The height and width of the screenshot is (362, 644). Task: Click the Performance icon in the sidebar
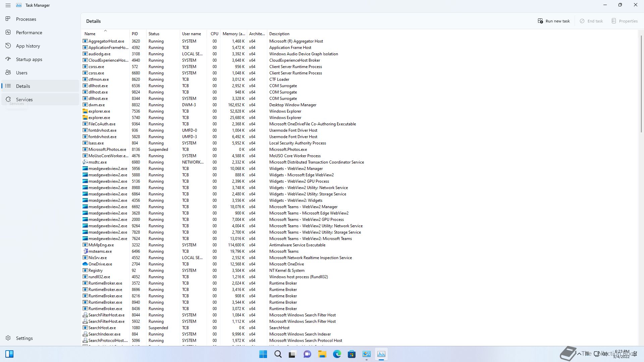8,33
